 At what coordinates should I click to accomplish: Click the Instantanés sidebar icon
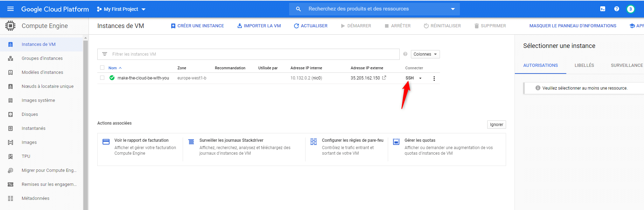click(x=10, y=128)
